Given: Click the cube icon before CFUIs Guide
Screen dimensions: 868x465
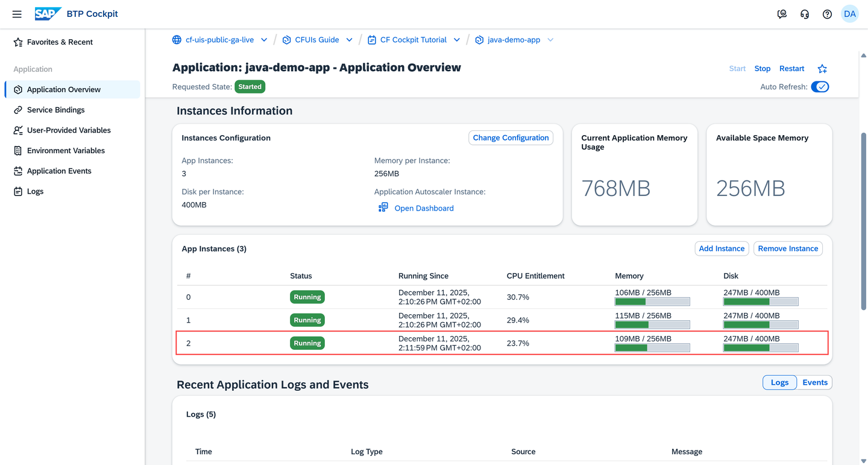Looking at the screenshot, I should [x=286, y=40].
